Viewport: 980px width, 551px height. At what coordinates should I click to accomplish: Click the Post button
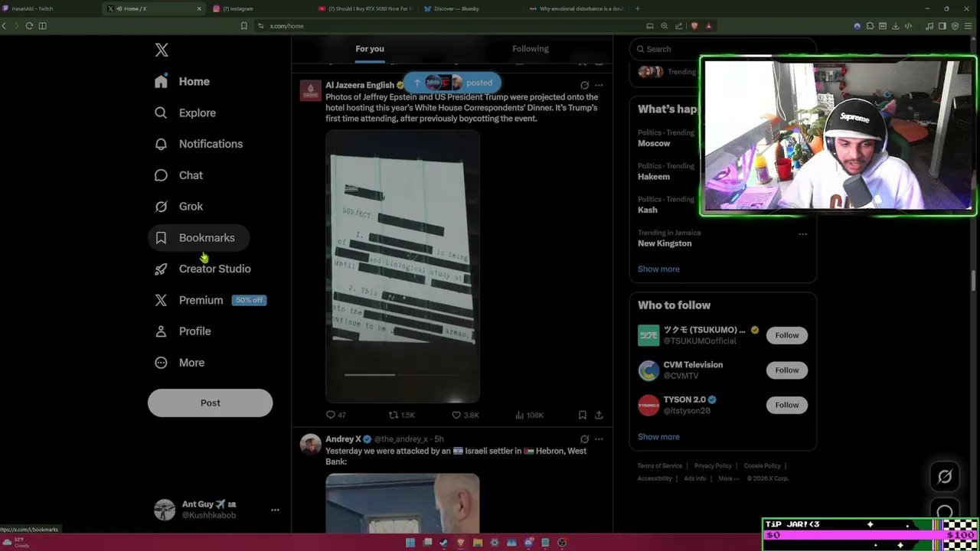210,403
